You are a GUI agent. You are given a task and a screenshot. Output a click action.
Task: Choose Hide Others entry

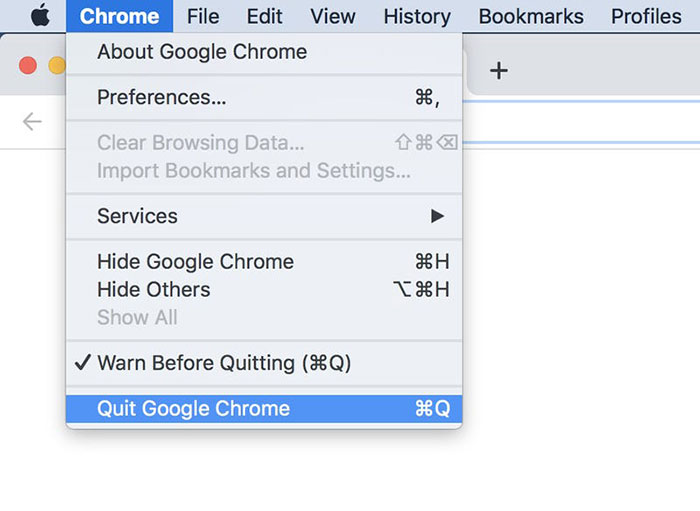(x=153, y=290)
